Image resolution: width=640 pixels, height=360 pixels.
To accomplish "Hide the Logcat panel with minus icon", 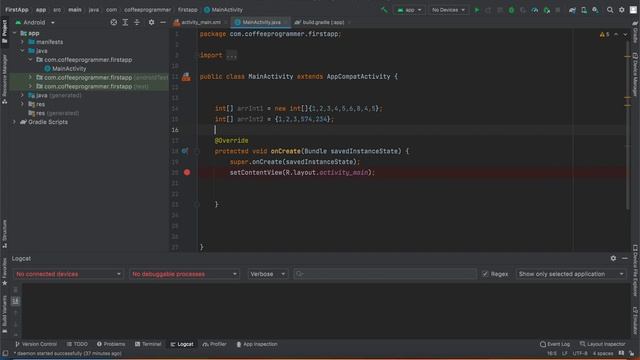I will click(x=625, y=258).
